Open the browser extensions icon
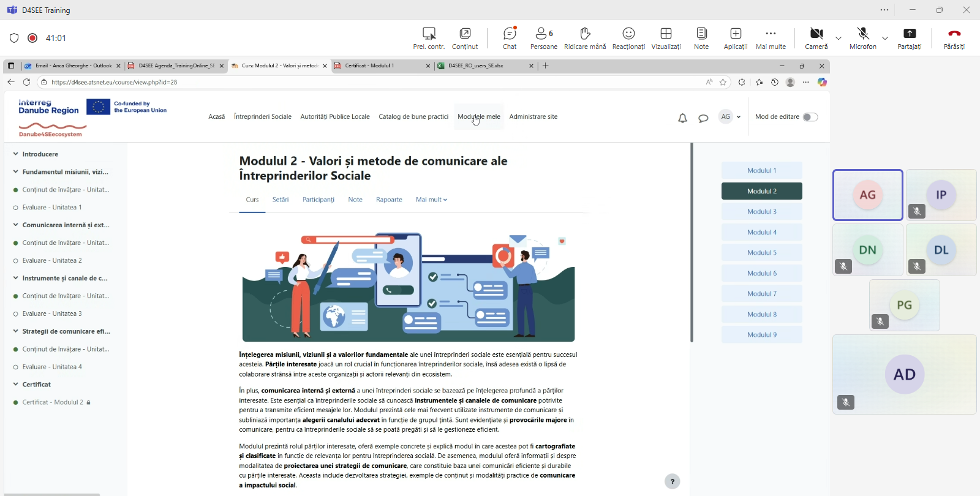Viewport: 980px width, 496px height. click(742, 82)
